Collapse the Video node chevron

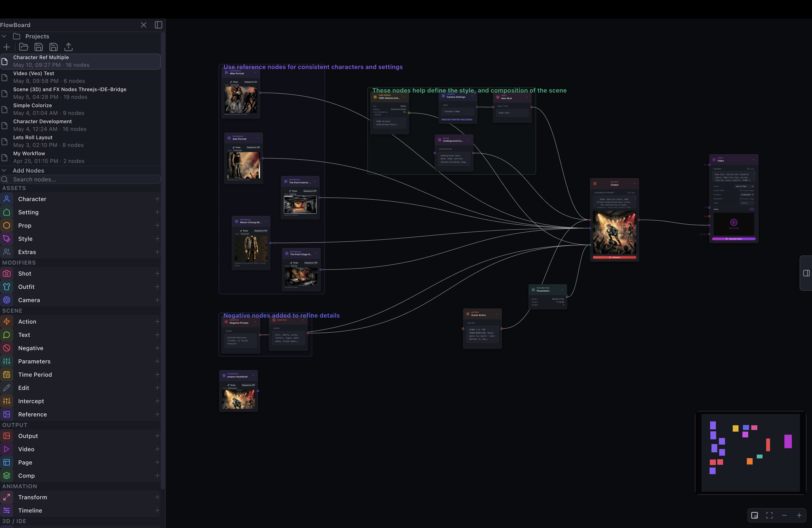tap(753, 160)
